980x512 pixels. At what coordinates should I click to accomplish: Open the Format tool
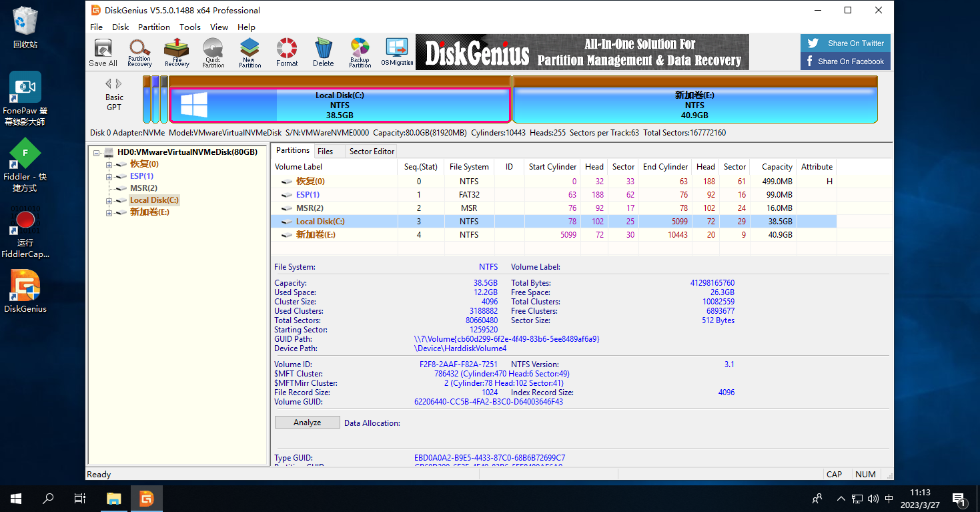286,52
